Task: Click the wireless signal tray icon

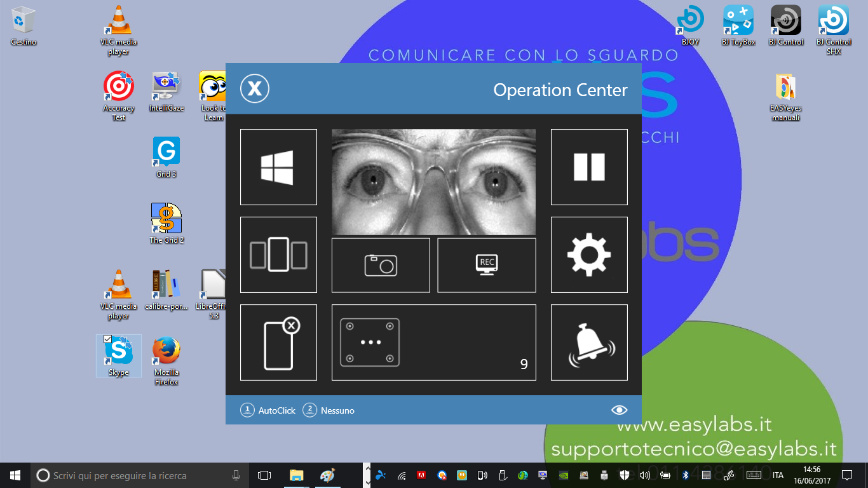Action: click(401, 475)
